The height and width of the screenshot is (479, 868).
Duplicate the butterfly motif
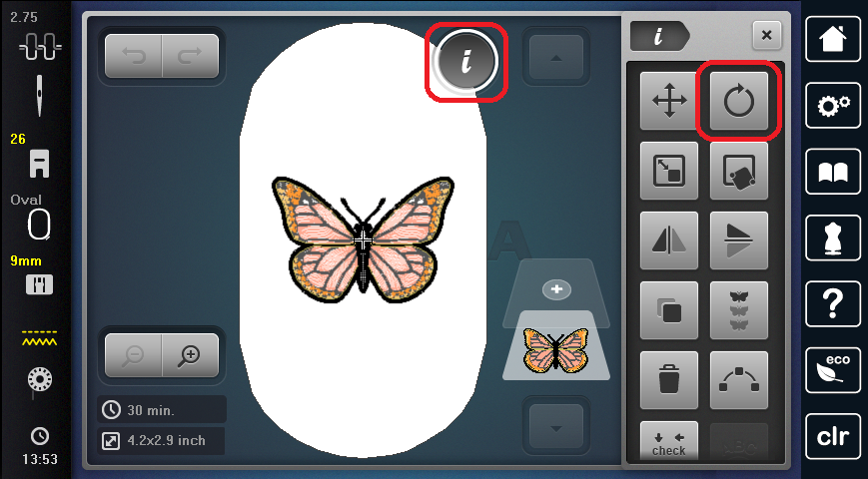tap(669, 310)
